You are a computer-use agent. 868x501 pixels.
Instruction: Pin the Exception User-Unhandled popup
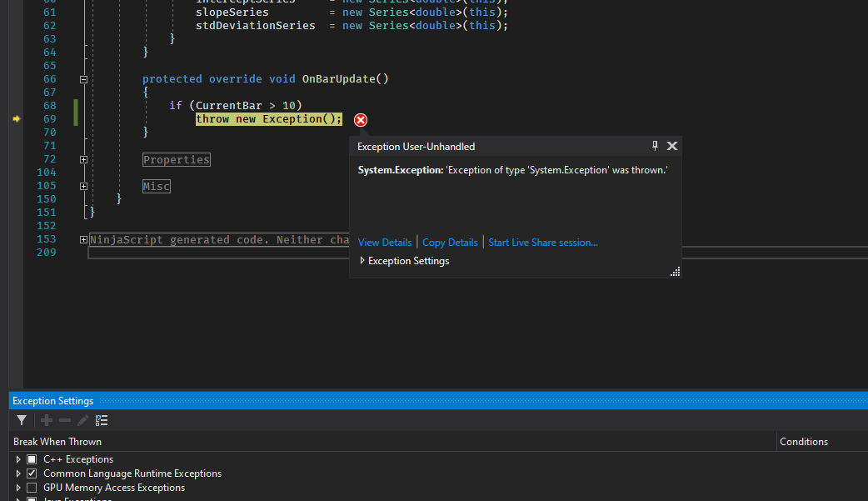pyautogui.click(x=655, y=146)
